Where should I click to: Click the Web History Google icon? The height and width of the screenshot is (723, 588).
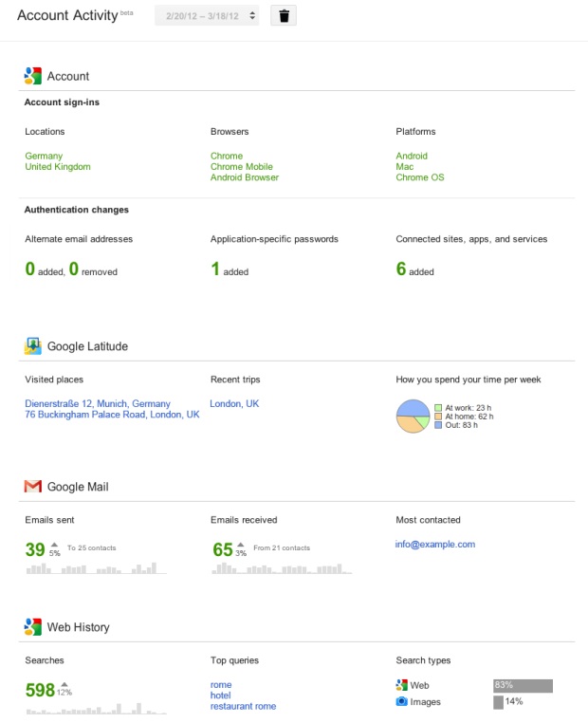click(x=32, y=626)
